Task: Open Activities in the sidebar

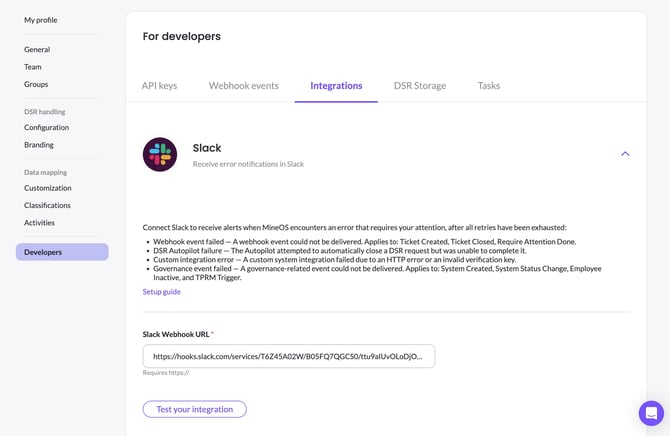Action: click(x=40, y=223)
